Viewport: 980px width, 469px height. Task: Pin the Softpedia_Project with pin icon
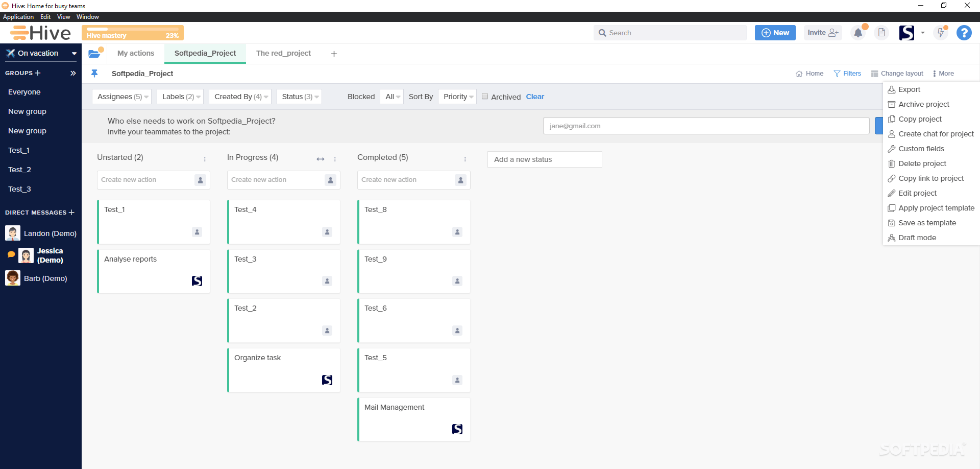(x=94, y=74)
